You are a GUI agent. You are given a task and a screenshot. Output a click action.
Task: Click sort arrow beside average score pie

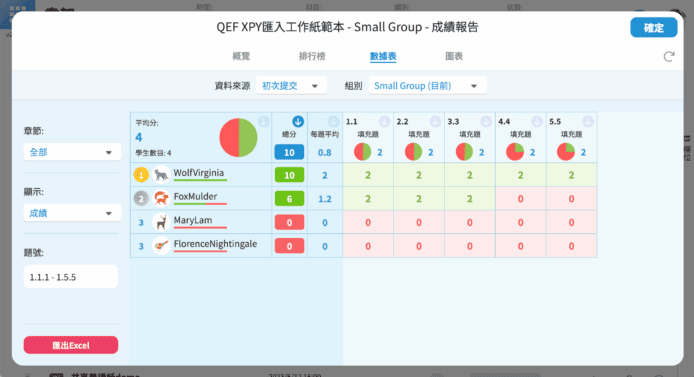(x=264, y=121)
